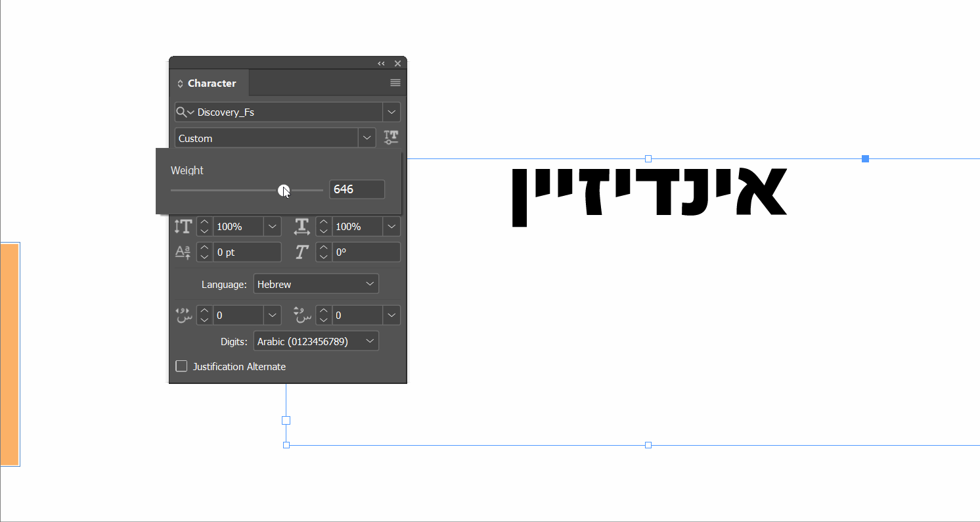Viewport: 980px width, 522px height.
Task: Open the font family dropdown for Discovery_Fs
Action: (391, 112)
